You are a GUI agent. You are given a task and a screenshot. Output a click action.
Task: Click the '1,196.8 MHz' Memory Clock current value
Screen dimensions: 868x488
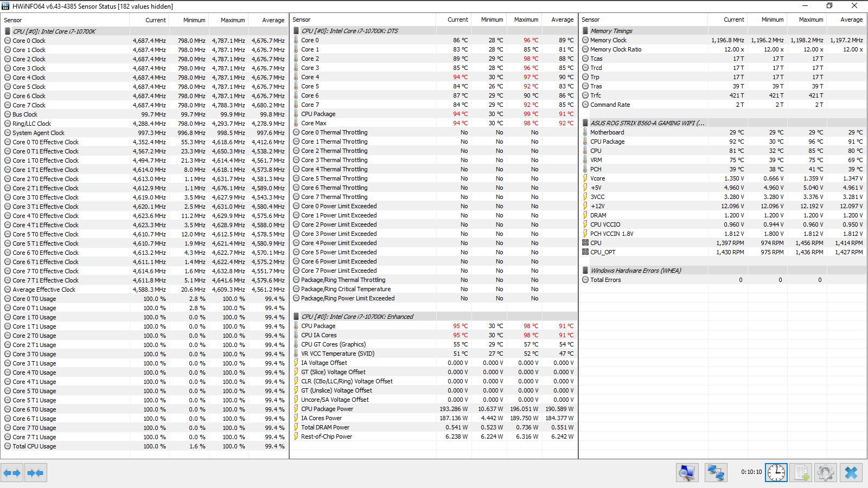tap(727, 40)
